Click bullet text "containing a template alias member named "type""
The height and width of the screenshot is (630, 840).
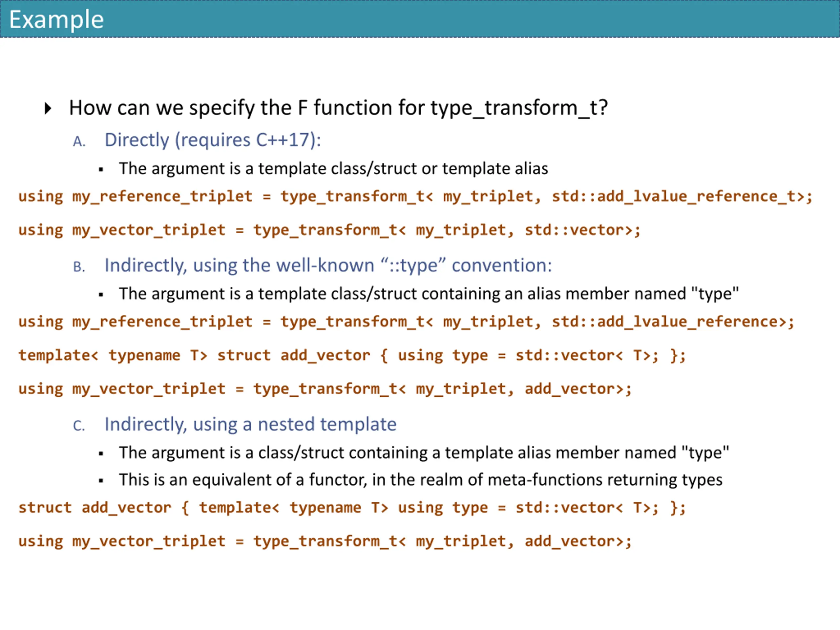coord(424,453)
